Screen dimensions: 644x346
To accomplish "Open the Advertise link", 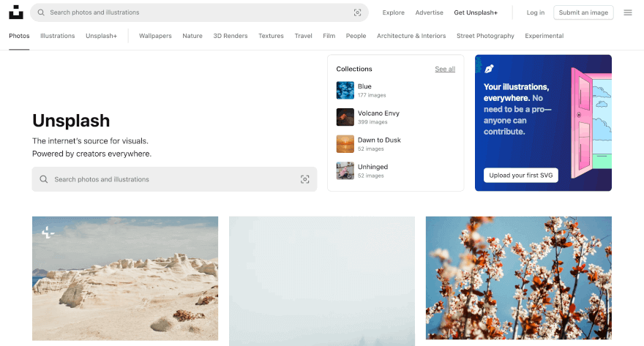I will (x=429, y=12).
